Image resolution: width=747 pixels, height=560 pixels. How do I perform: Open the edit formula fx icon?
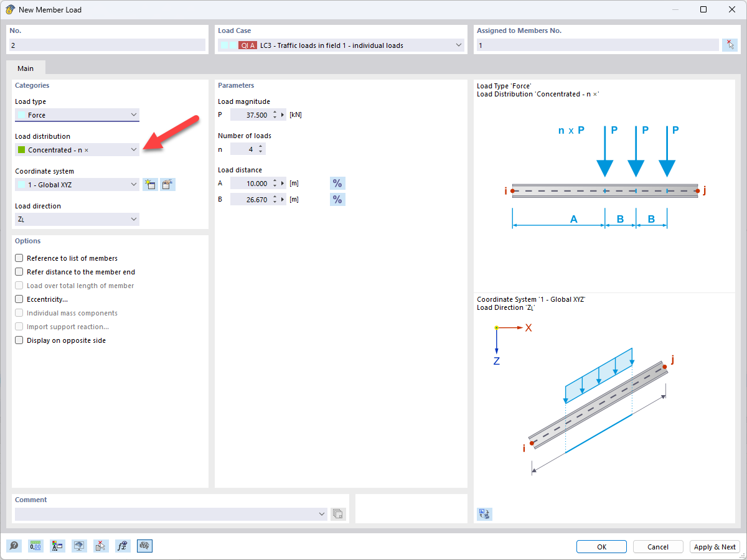123,546
